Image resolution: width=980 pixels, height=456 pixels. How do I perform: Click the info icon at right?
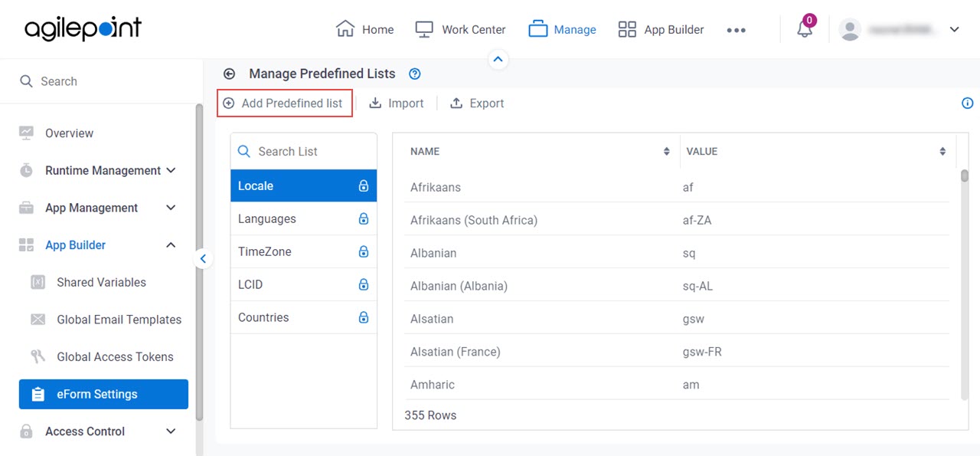point(967,103)
